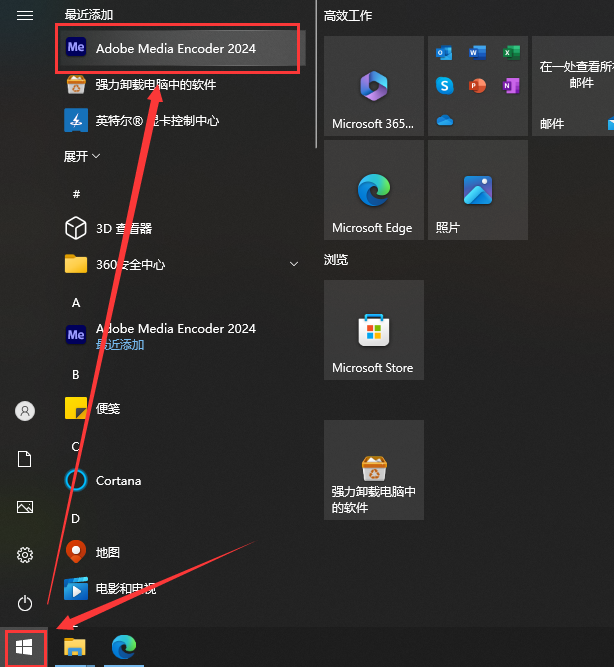614x667 pixels.
Task: Open File Explorer from the taskbar
Action: (75, 647)
